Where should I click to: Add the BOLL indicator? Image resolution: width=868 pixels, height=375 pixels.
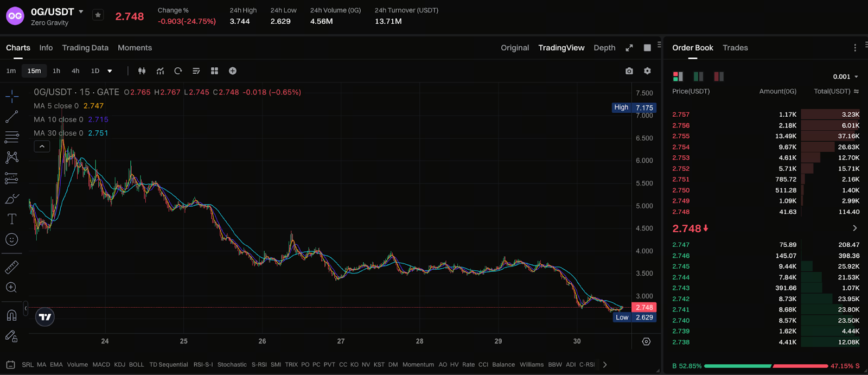137,365
